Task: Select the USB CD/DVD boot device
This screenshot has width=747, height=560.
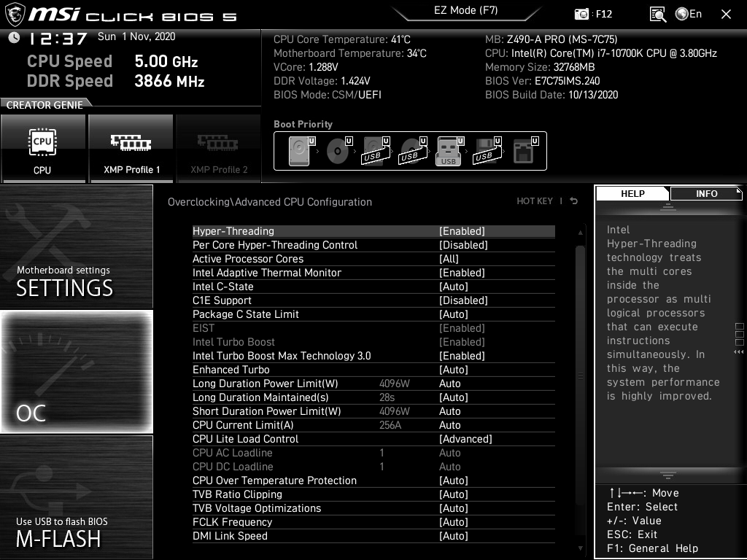Action: 413,151
